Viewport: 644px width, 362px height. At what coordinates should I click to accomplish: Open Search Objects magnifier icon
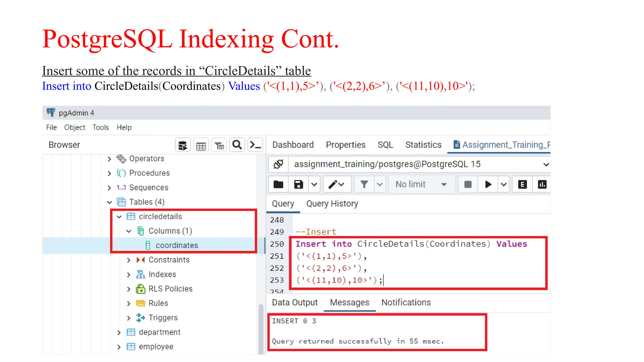coord(237,145)
